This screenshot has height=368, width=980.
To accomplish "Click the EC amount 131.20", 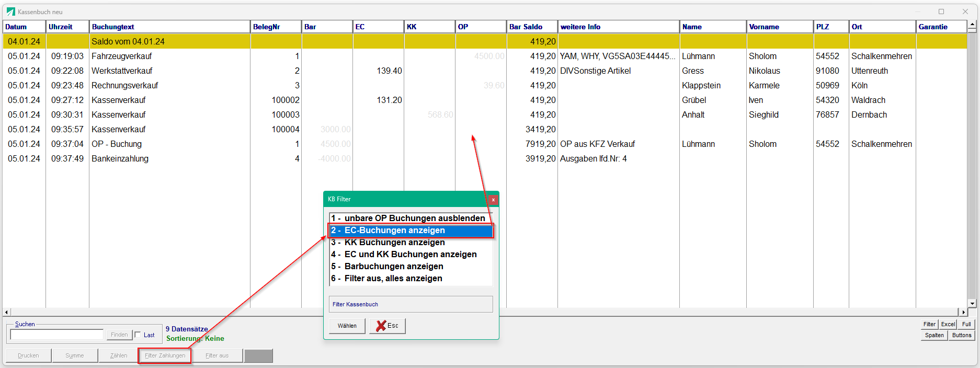I will tap(389, 100).
